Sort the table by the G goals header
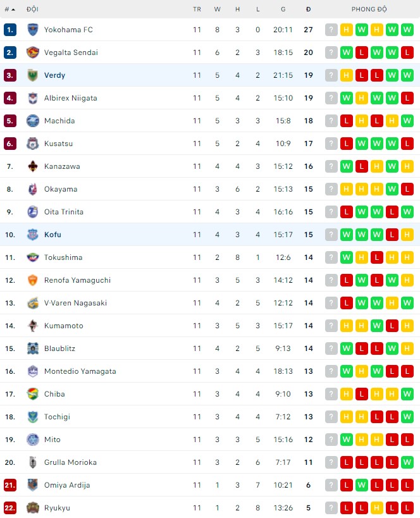This screenshot has height=518, width=420. click(x=283, y=9)
